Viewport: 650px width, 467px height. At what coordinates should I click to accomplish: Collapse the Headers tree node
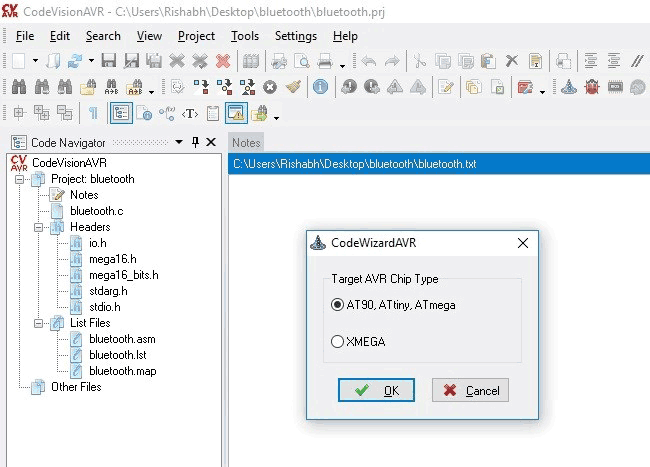pyautogui.click(x=37, y=227)
